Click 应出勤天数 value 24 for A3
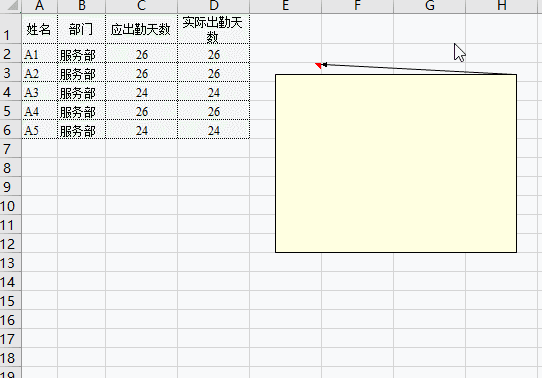 coord(142,91)
